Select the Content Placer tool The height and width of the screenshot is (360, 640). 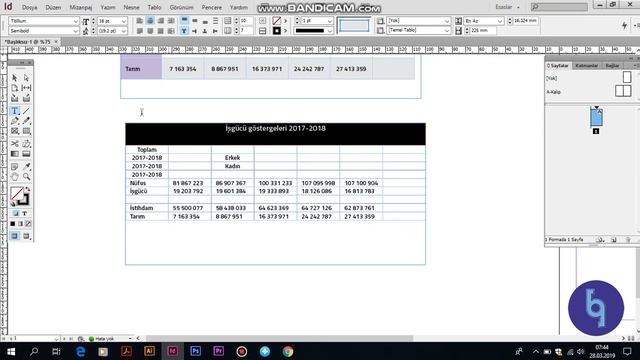tap(26, 98)
